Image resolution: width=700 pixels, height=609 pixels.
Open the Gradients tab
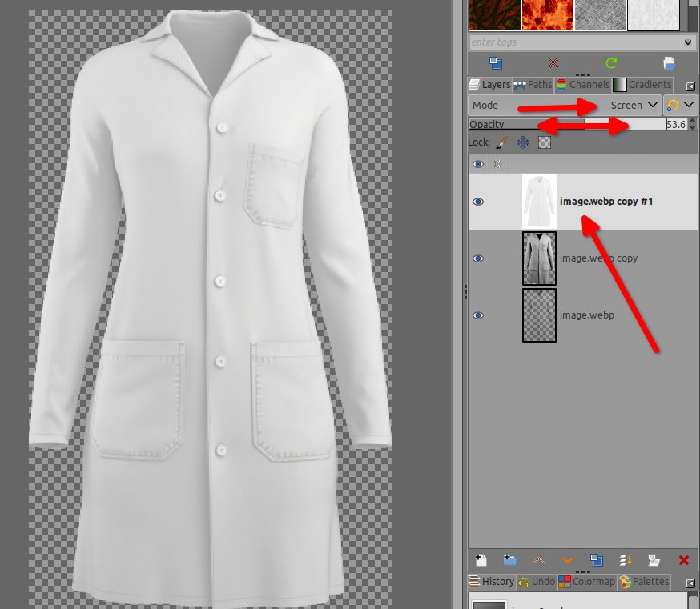click(x=642, y=85)
